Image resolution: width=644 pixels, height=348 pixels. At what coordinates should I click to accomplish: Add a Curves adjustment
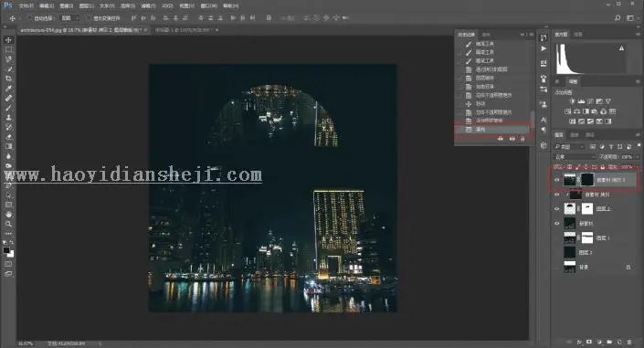pyautogui.click(x=590, y=101)
